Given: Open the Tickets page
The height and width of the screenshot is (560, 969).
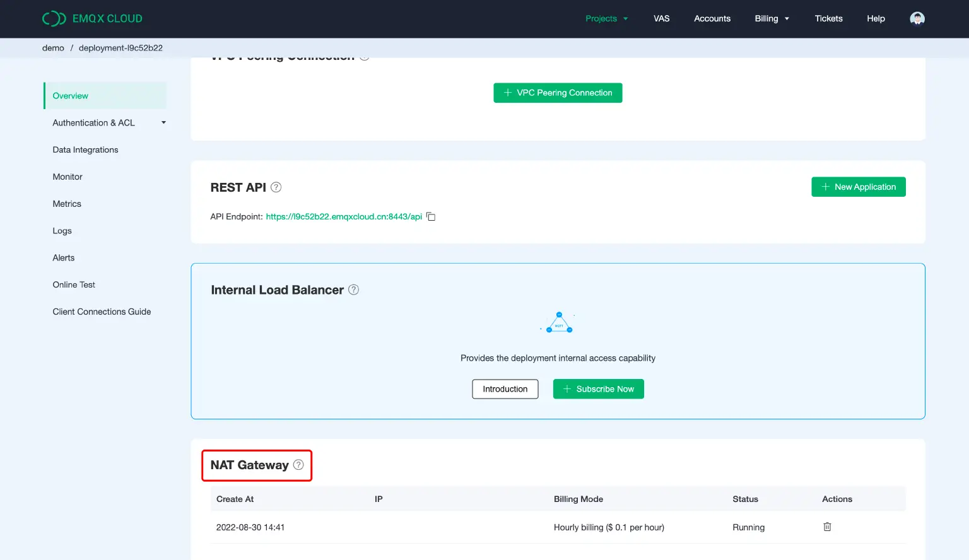Looking at the screenshot, I should click(x=828, y=18).
